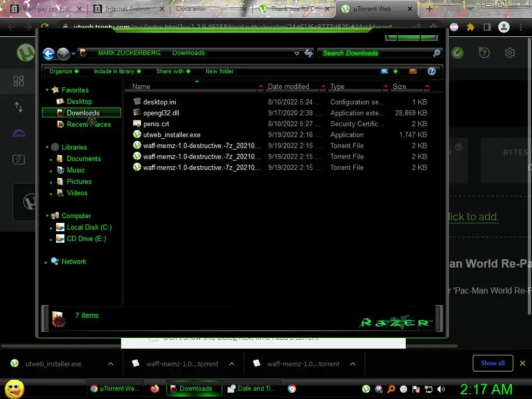Switch to the µTorrent Web tab

coord(372,9)
